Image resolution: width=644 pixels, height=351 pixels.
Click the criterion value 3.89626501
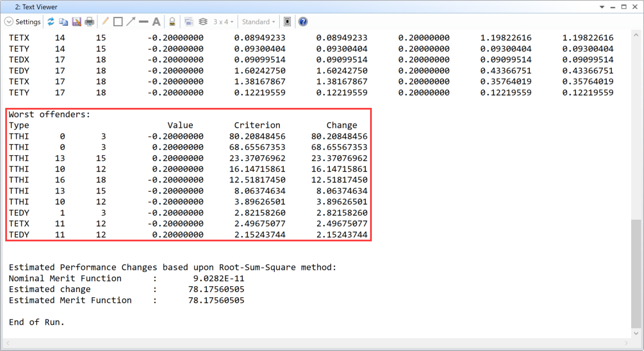[259, 202]
